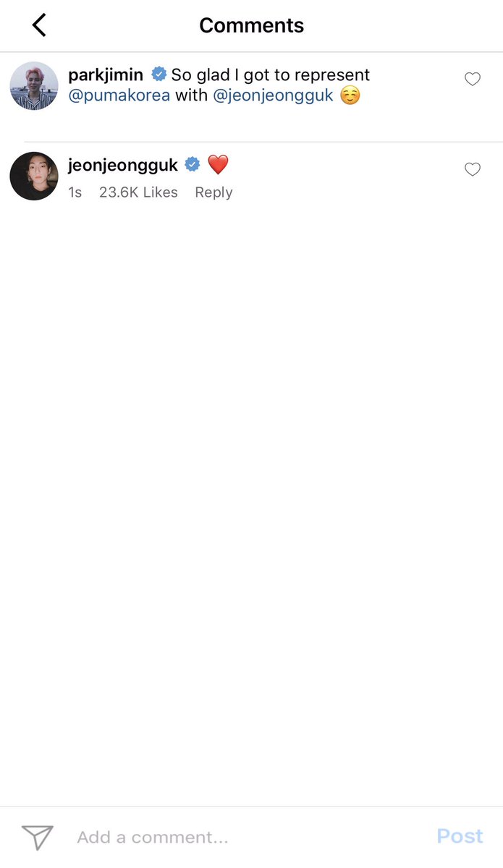Viewport: 503px width, 868px height.
Task: Tap the verified badge next to jeonjeongguk
Action: 193,164
